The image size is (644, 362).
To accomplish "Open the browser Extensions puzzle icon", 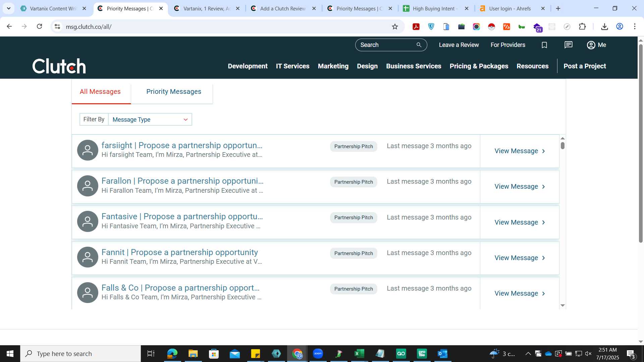I will [x=582, y=26].
